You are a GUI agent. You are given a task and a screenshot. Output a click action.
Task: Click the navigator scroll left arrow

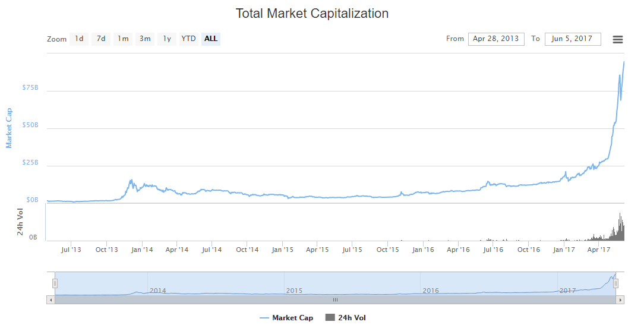click(50, 300)
